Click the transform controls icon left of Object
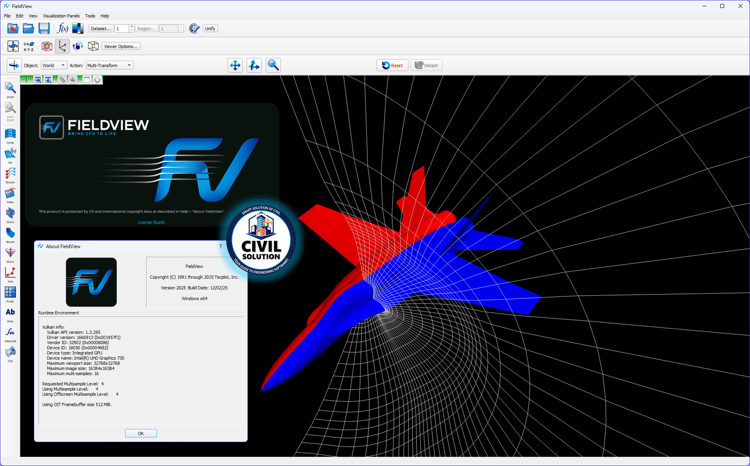 (14, 65)
